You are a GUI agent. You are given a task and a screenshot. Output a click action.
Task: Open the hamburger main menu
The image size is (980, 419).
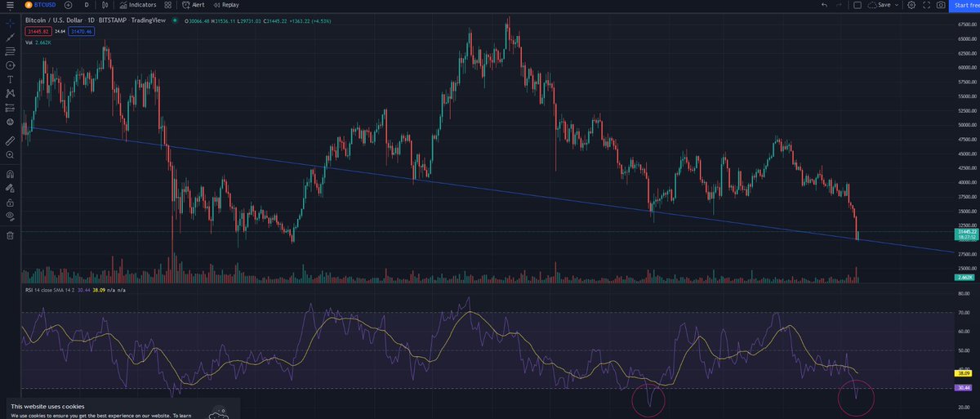[10, 5]
